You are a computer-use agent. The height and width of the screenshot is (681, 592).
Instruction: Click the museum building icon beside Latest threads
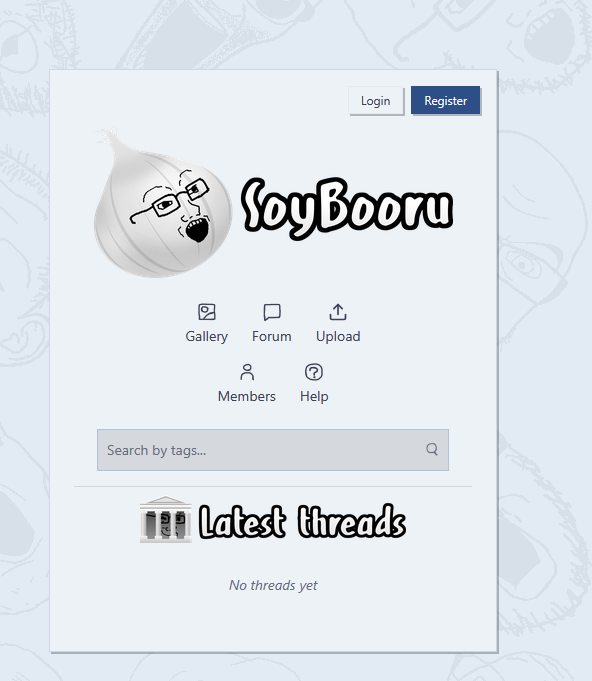[x=165, y=519]
